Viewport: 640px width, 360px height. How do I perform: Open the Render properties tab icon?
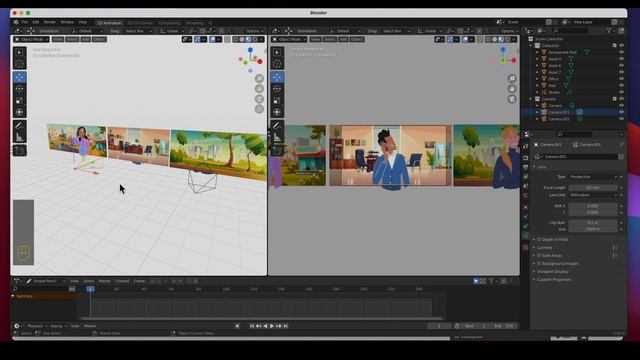tap(525, 158)
